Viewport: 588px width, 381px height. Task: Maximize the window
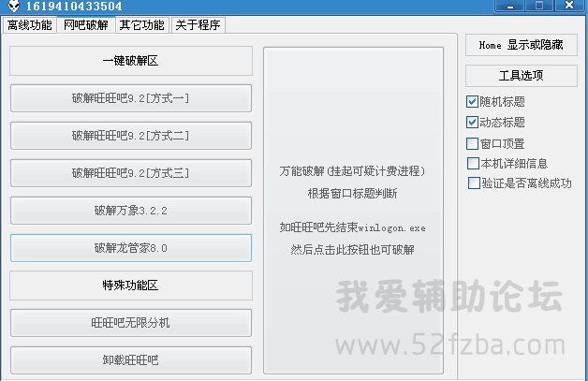pyautogui.click(x=539, y=6)
